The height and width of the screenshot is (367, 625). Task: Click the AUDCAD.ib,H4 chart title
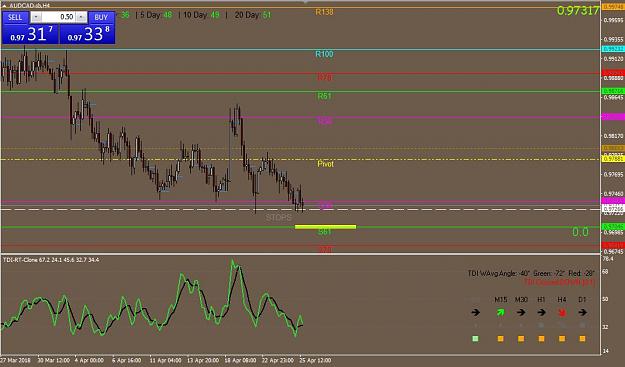coord(28,6)
